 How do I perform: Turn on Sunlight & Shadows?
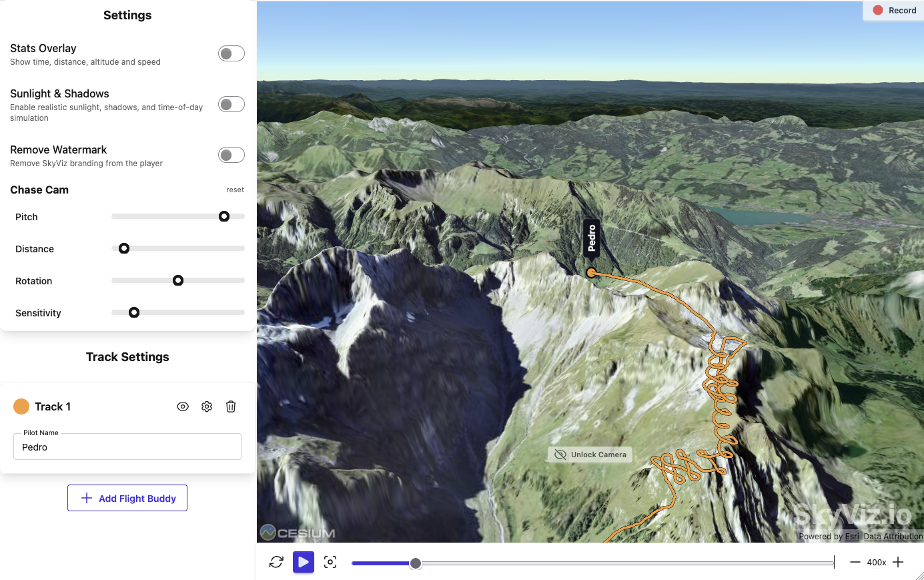pyautogui.click(x=232, y=103)
